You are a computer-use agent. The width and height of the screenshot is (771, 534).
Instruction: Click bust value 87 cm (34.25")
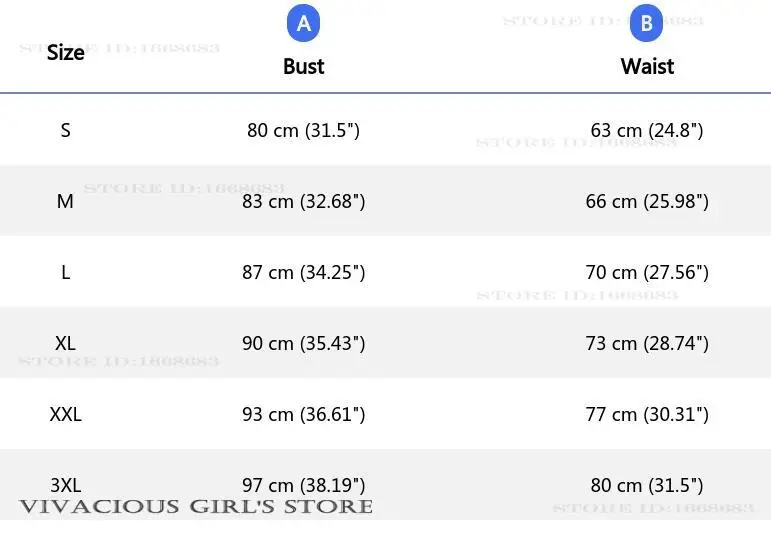(303, 272)
